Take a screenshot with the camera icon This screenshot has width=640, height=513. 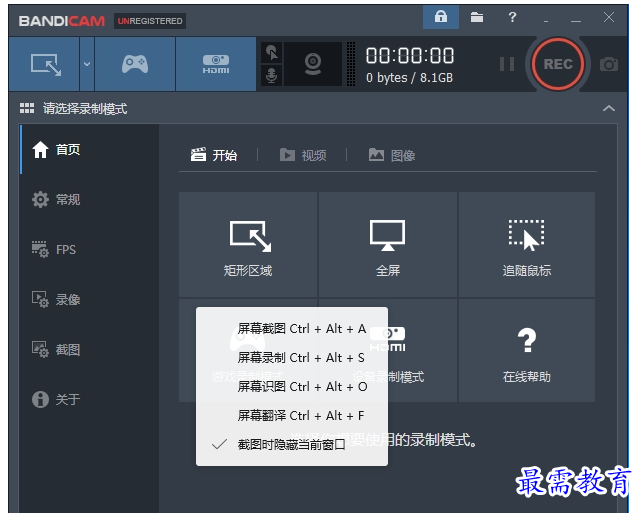pos(609,64)
